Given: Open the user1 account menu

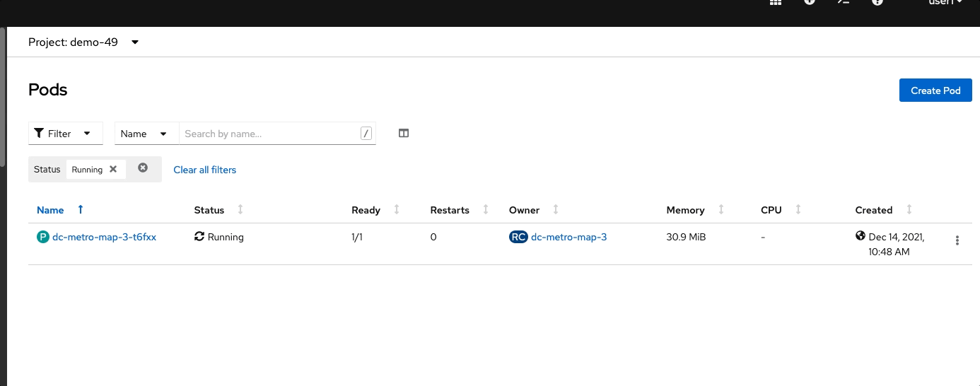Looking at the screenshot, I should point(945,2).
